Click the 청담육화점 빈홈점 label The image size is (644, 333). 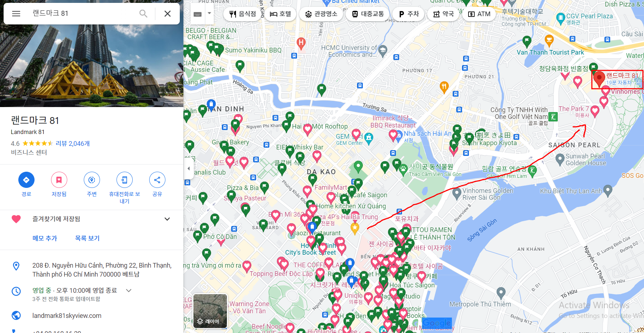click(x=563, y=69)
